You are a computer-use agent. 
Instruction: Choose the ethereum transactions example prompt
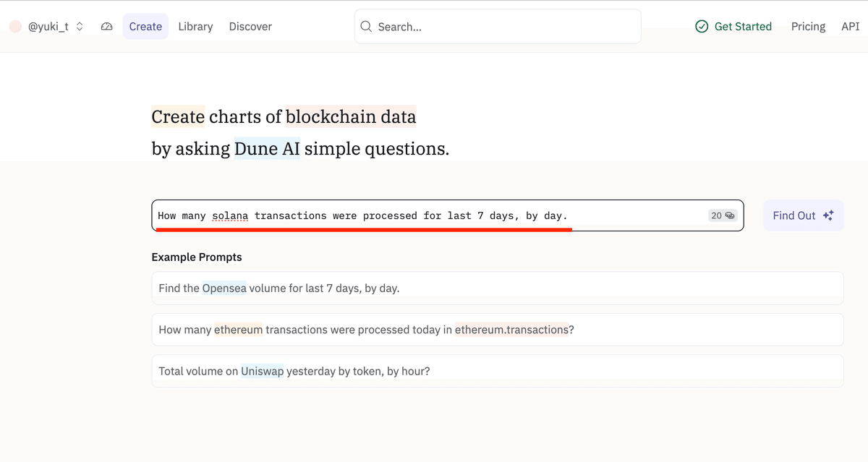498,330
